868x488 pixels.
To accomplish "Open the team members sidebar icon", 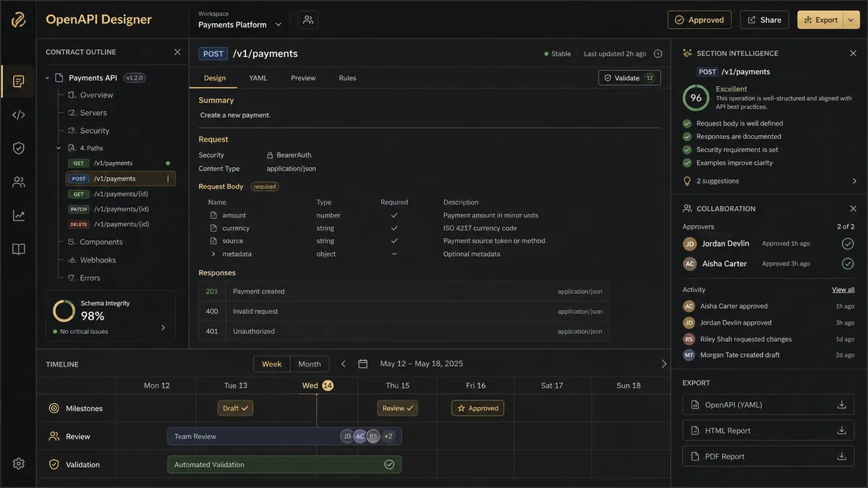I will pyautogui.click(x=19, y=182).
